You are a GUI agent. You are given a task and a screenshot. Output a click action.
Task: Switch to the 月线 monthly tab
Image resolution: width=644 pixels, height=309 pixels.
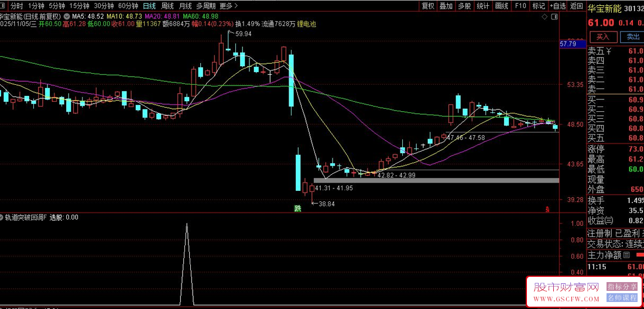pyautogui.click(x=185, y=6)
